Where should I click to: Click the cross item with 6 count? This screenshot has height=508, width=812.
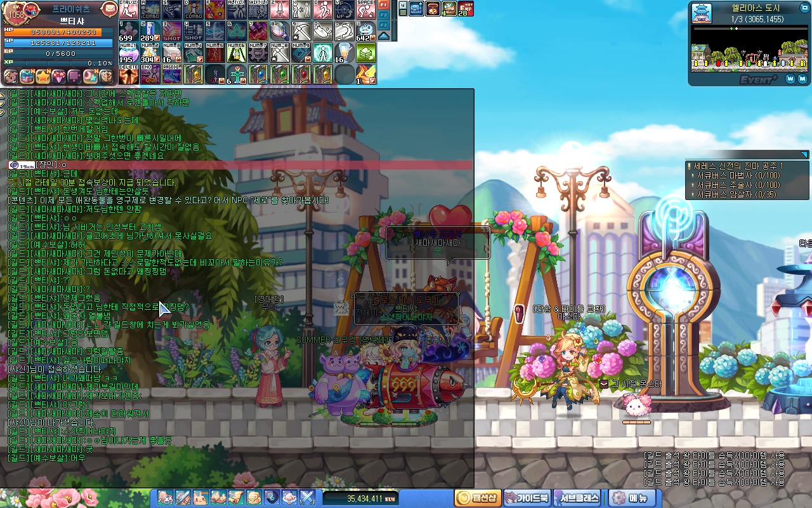[237, 74]
